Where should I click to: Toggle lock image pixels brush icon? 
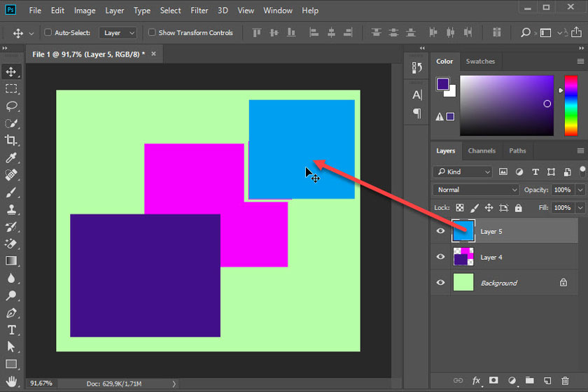[475, 207]
